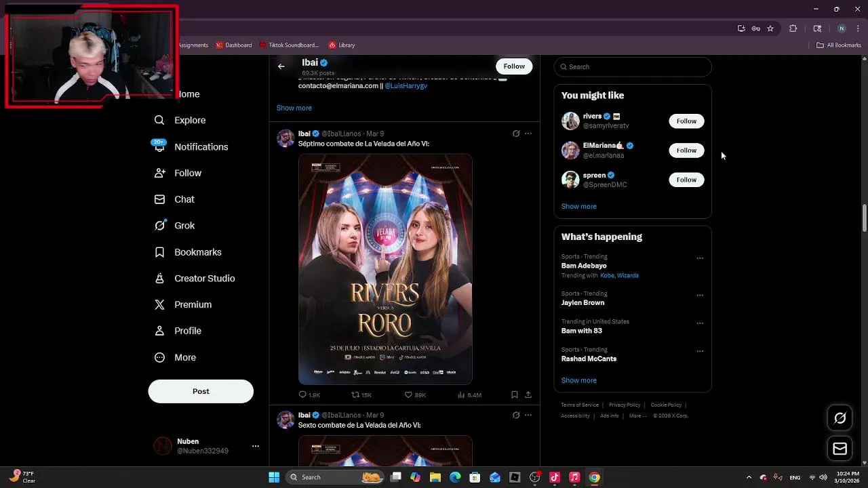Click the install app icon in address bar

[x=741, y=28]
